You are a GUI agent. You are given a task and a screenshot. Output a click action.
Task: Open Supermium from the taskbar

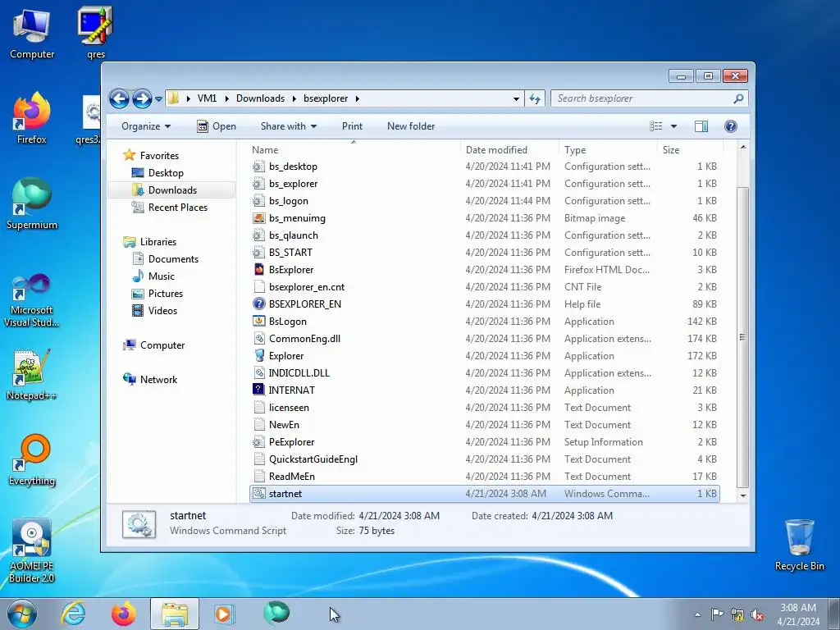[276, 614]
